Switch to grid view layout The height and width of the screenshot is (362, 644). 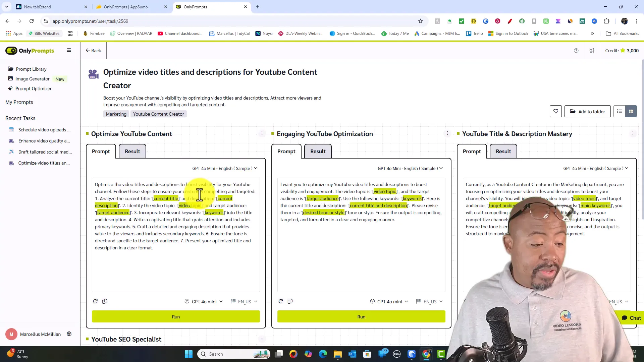tap(631, 111)
